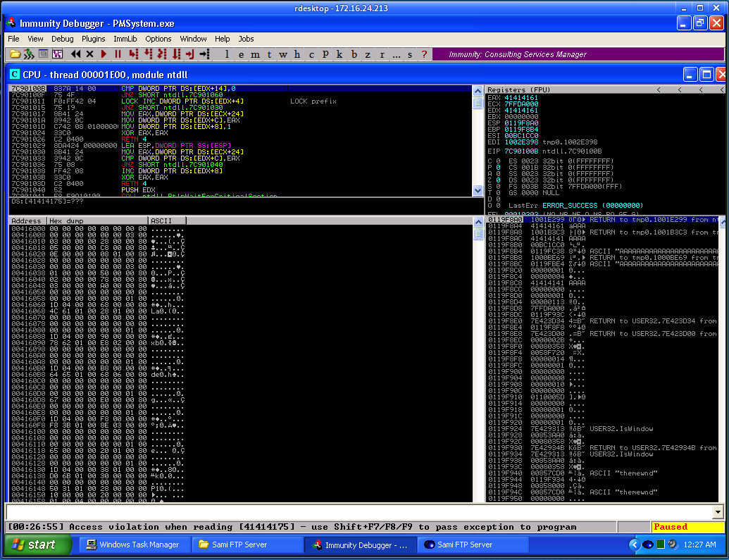Select dump row address 00416000
Image resolution: width=729 pixels, height=560 pixels.
click(x=28, y=230)
